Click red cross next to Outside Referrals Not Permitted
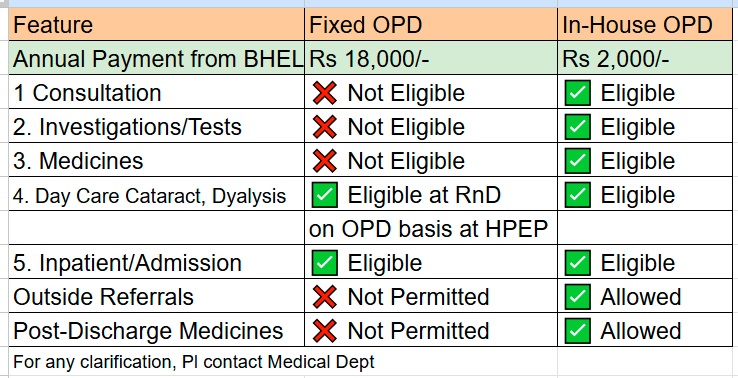 [x=324, y=297]
